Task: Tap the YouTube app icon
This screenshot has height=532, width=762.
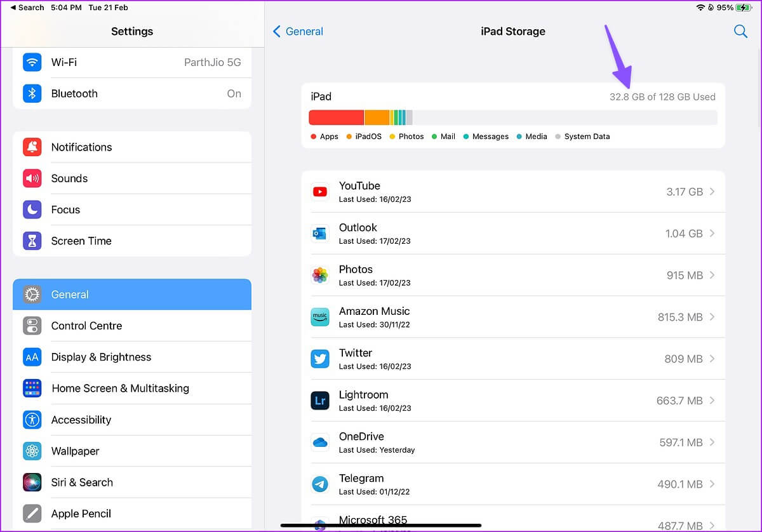Action: pyautogui.click(x=320, y=191)
